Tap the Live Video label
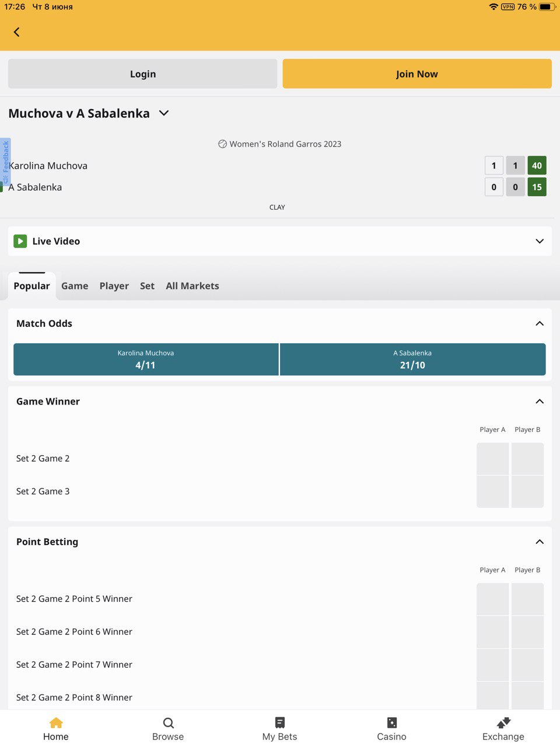Image resolution: width=560 pixels, height=747 pixels. 56,241
